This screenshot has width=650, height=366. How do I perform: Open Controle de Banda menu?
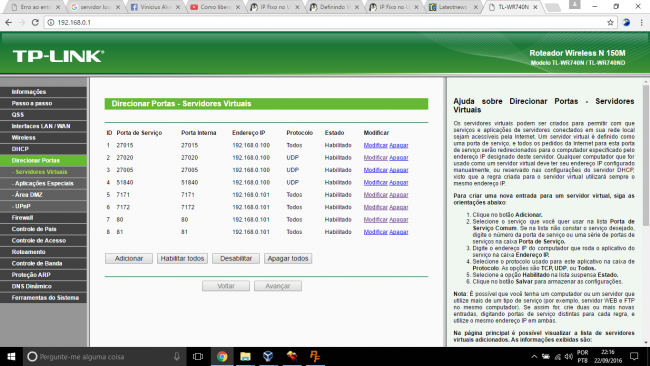tap(44, 263)
